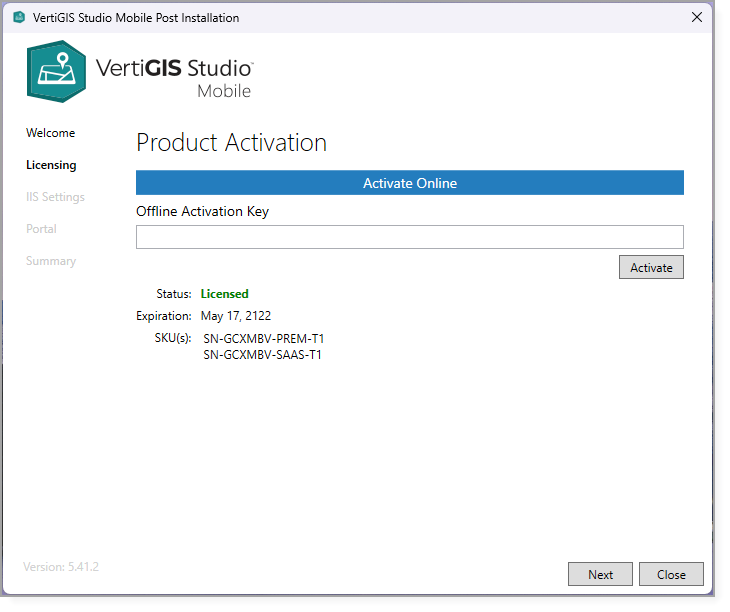The width and height of the screenshot is (730, 612).
Task: Click the SKU SN-GCXMBV-PREM-T1
Action: [x=264, y=338]
